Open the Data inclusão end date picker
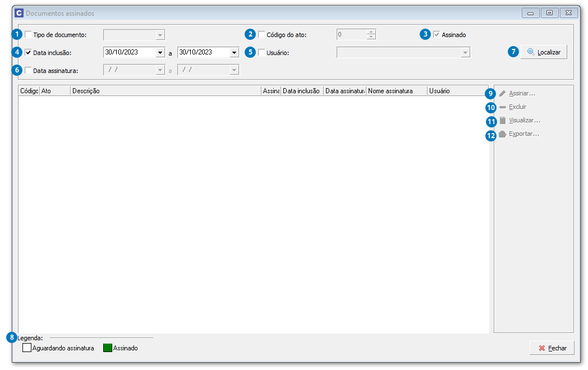Screen dimensions: 588x370 coord(234,53)
